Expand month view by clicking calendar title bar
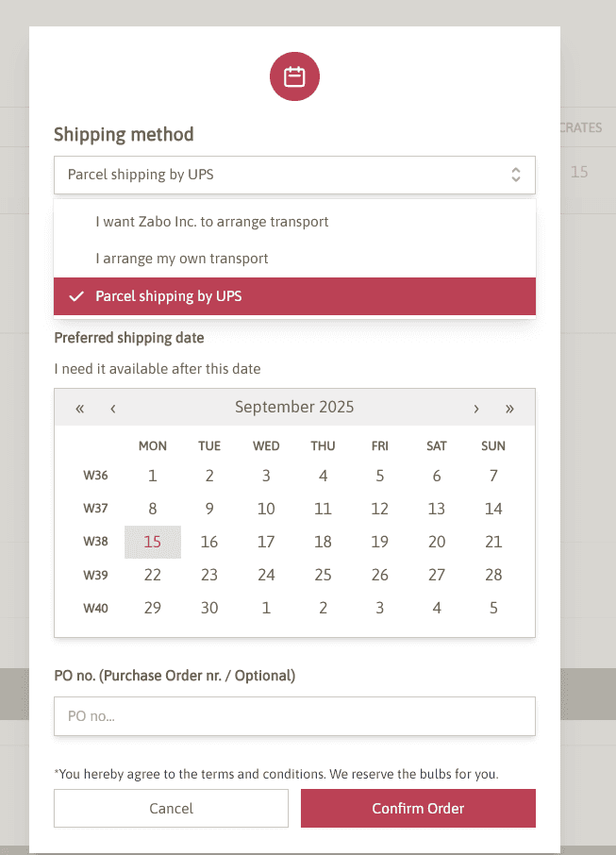The height and width of the screenshot is (855, 616). click(294, 407)
